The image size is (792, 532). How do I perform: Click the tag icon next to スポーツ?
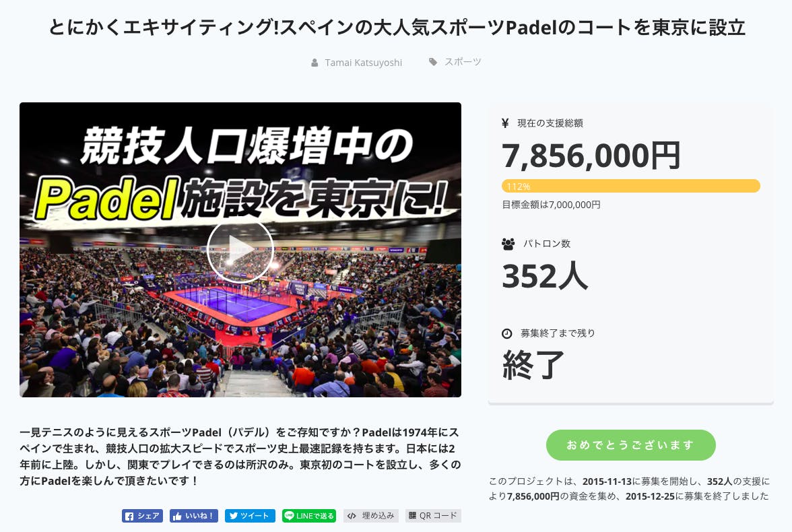point(433,62)
